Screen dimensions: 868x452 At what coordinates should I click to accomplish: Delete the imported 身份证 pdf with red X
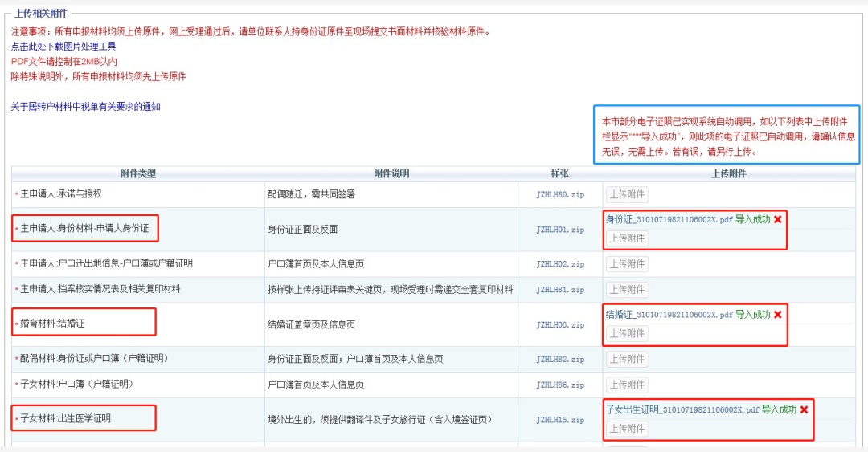(x=778, y=220)
